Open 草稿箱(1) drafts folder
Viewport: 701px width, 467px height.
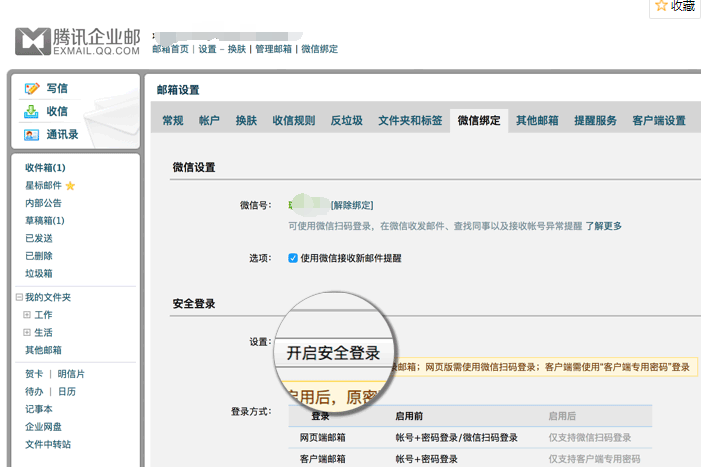pos(44,221)
